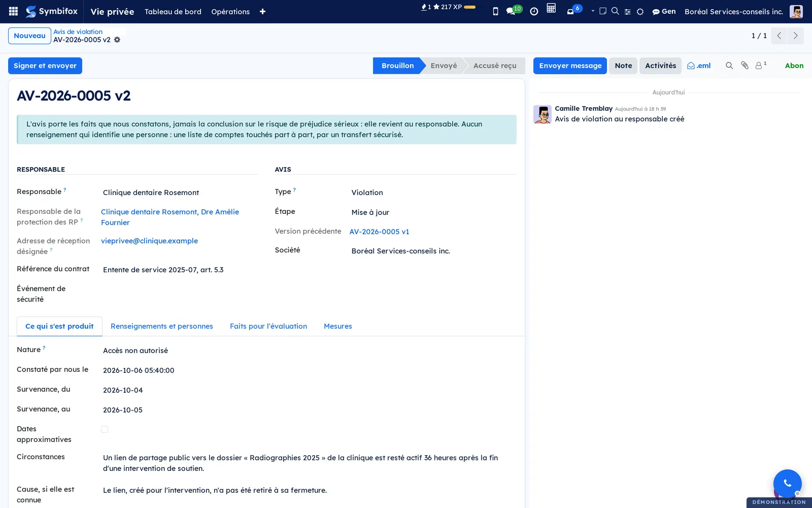Screen dimensions: 812x508
Task: Select the Envoyé status stage
Action: tap(444, 66)
